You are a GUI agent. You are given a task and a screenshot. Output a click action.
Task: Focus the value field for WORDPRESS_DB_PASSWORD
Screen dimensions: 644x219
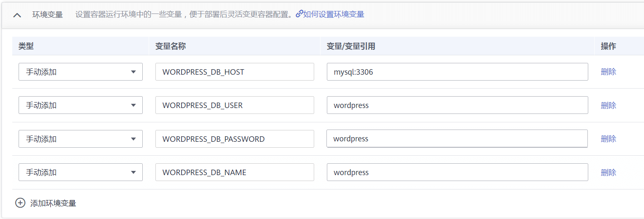(x=457, y=138)
